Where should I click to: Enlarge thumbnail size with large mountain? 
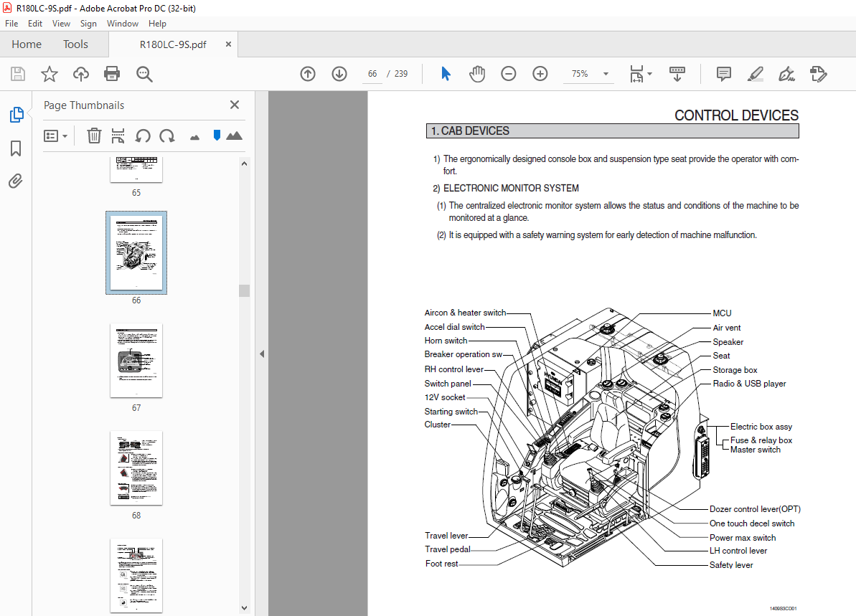(234, 136)
